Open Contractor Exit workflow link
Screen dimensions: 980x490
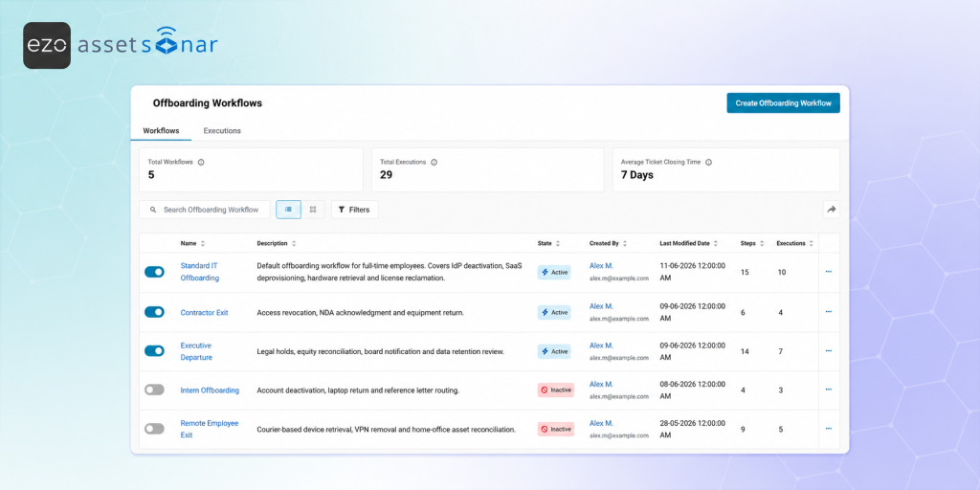(205, 313)
